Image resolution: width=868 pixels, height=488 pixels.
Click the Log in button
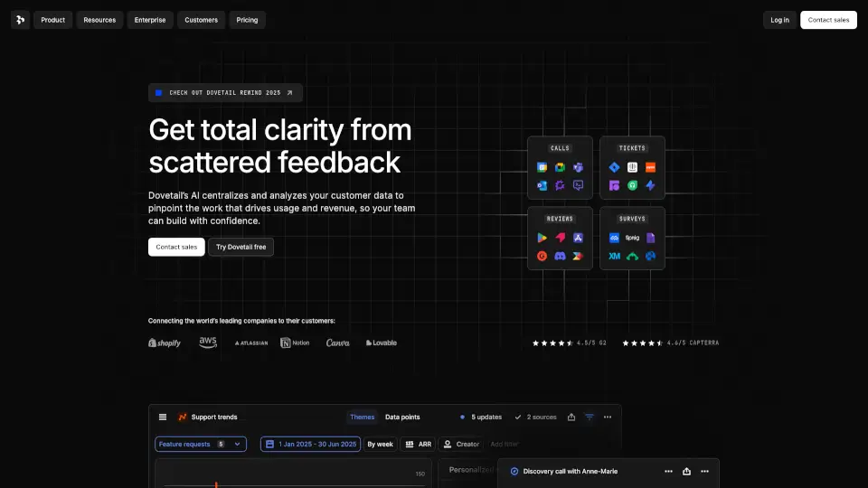[779, 20]
